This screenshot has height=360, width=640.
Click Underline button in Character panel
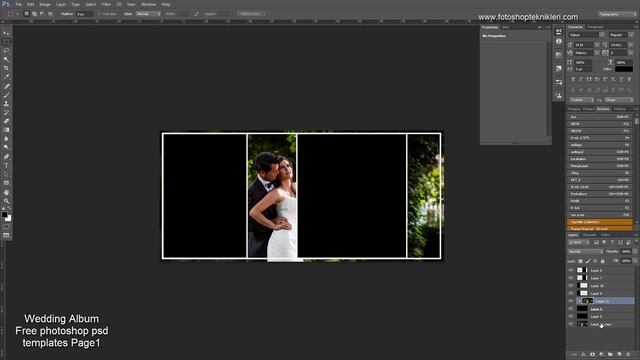(x=621, y=79)
